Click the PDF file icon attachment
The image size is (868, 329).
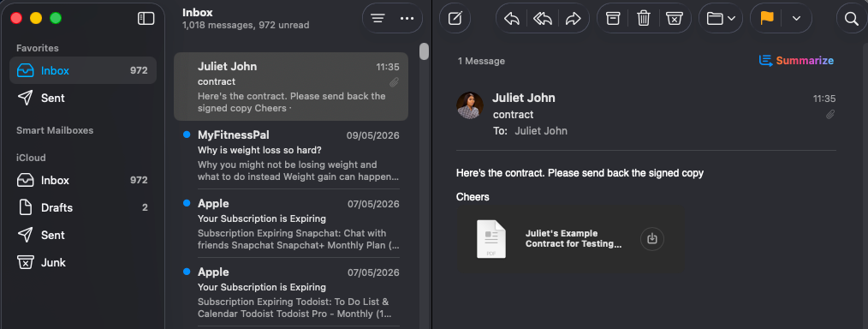click(x=491, y=239)
